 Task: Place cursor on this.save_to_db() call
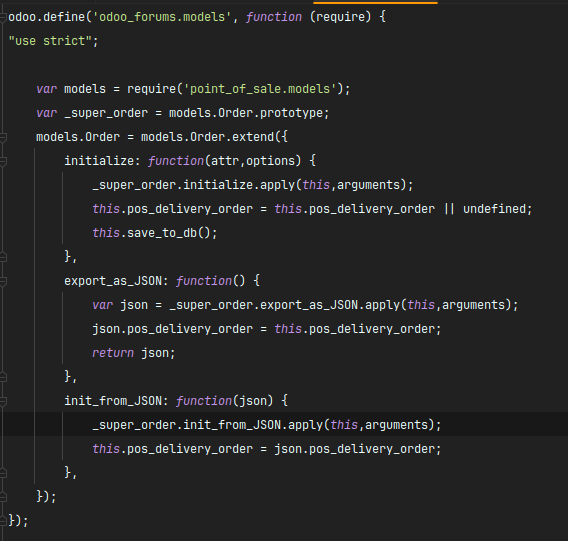pos(155,233)
